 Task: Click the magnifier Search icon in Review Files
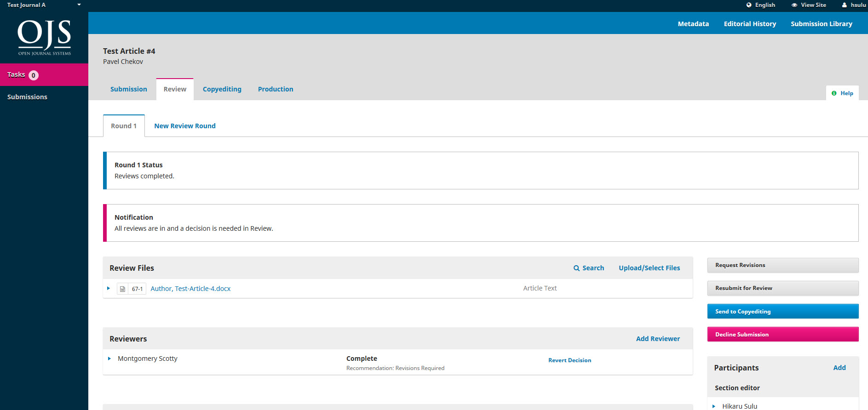(576, 268)
